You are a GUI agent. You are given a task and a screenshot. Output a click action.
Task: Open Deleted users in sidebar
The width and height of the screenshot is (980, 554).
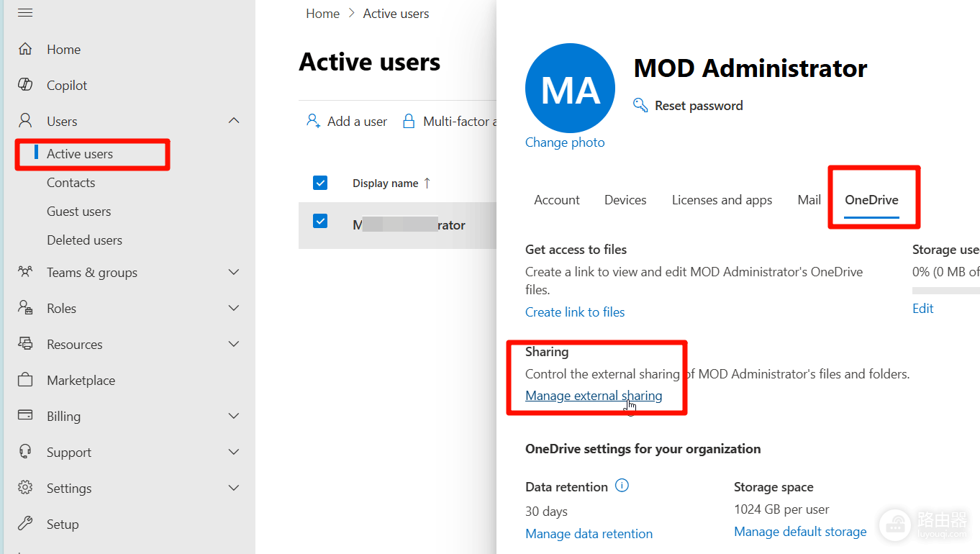(84, 240)
